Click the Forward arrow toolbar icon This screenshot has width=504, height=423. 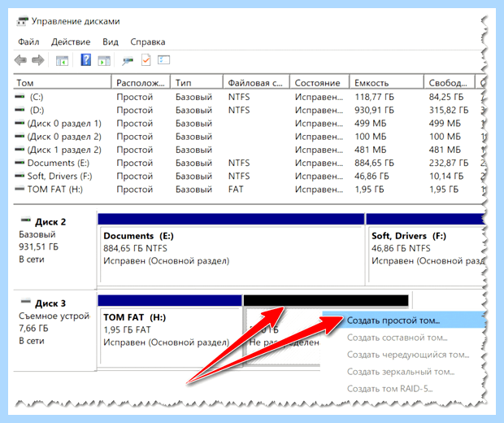pyautogui.click(x=38, y=60)
